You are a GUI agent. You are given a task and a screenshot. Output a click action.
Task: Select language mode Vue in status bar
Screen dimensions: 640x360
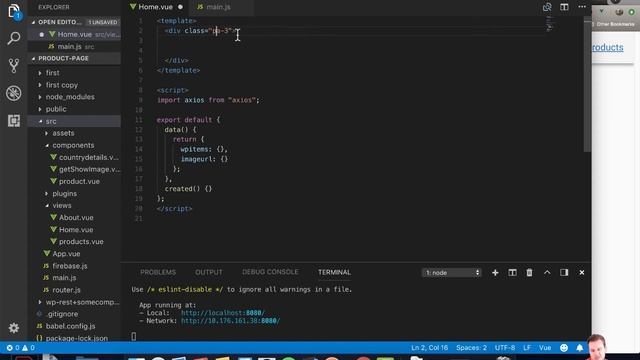pos(545,348)
